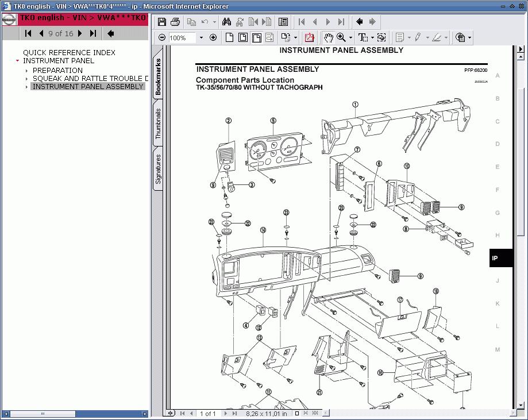Click the search again binoculars icon
Screen dimensions: 528x420
240,22
